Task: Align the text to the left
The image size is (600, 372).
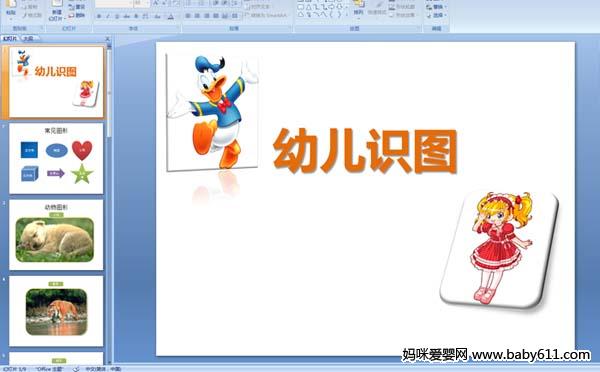Action: 188,16
